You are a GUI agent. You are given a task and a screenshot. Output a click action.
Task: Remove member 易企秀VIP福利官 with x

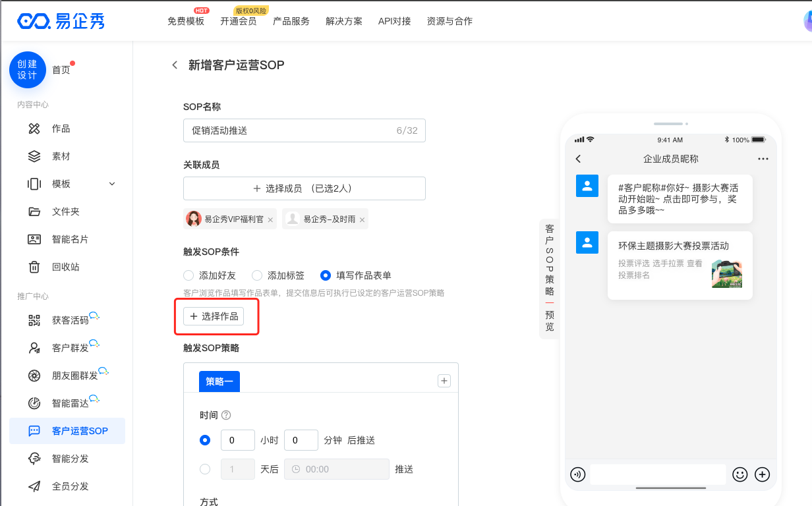click(270, 220)
